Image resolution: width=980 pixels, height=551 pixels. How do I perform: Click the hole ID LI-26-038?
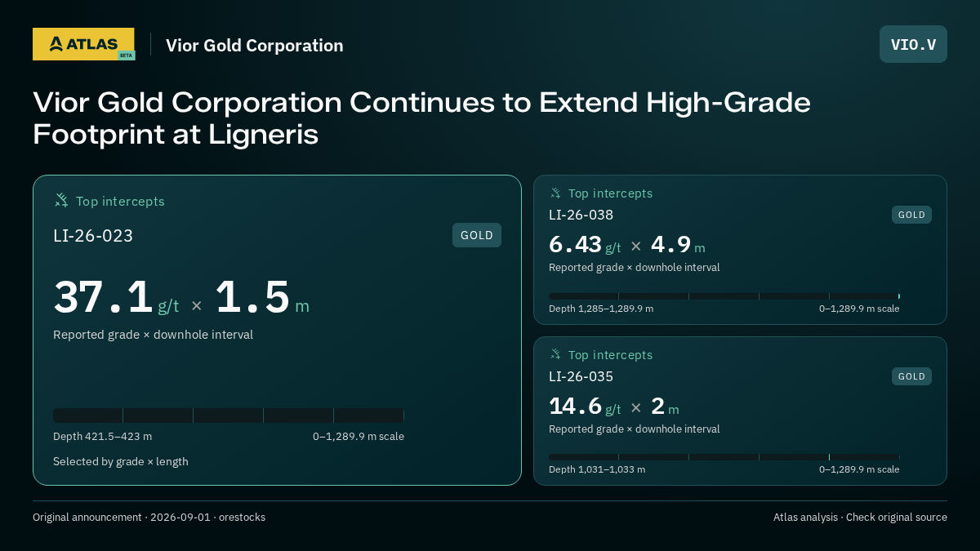click(x=581, y=215)
